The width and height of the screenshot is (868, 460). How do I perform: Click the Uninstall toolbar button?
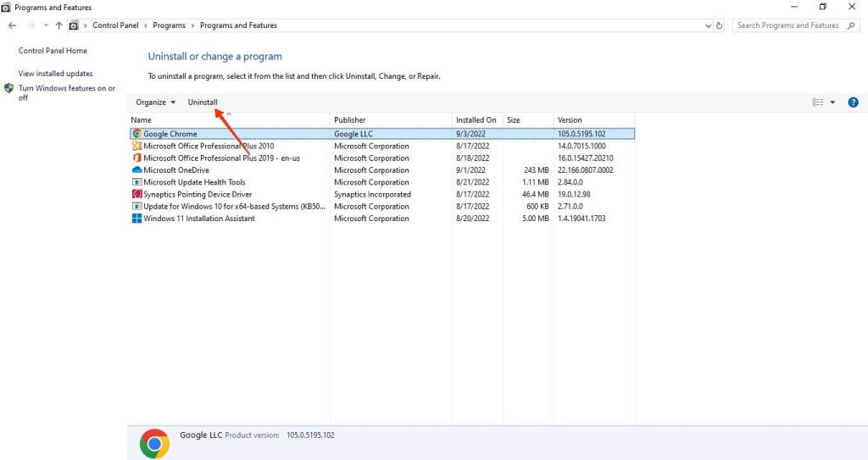click(203, 103)
